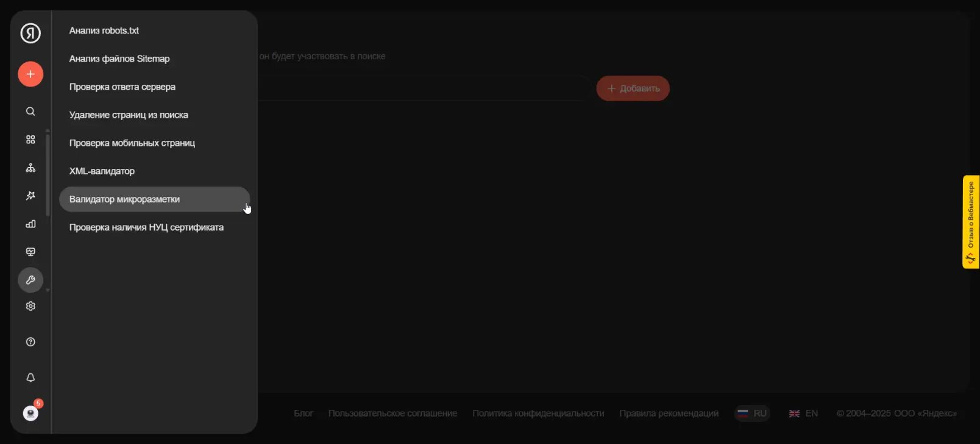
Task: Open Политика конфиденциальности link
Action: (x=538, y=413)
